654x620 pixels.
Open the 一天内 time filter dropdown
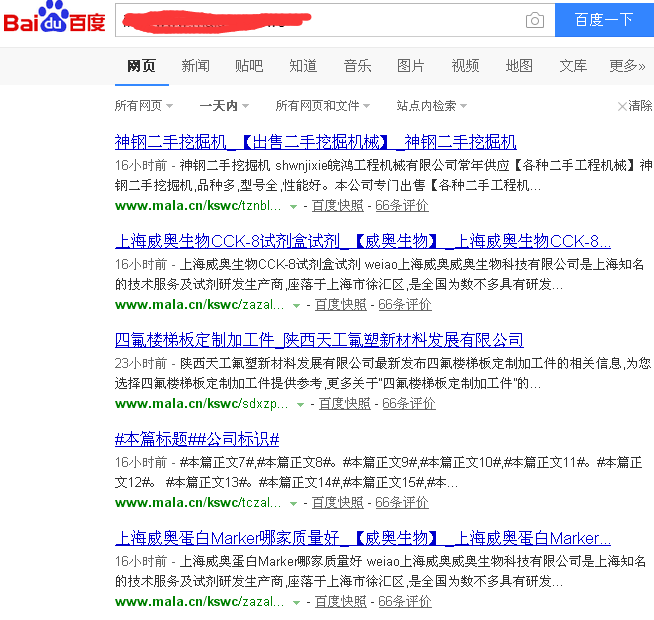tap(223, 106)
